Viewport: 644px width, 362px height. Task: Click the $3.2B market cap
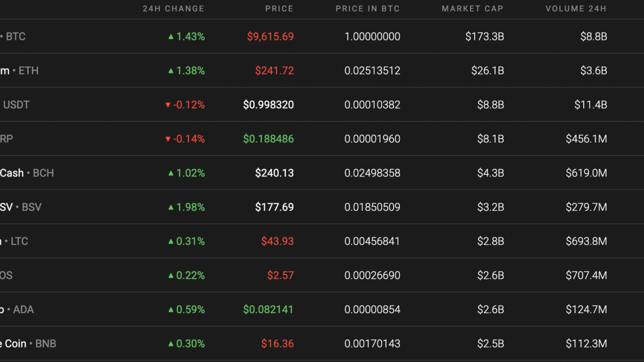pos(491,207)
